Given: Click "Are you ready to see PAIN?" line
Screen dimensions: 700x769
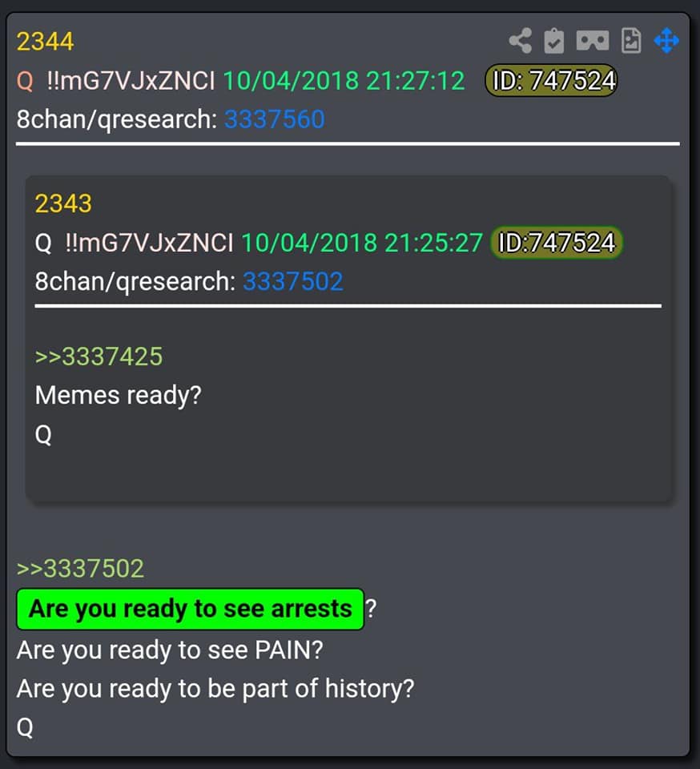Looking at the screenshot, I should tap(170, 650).
